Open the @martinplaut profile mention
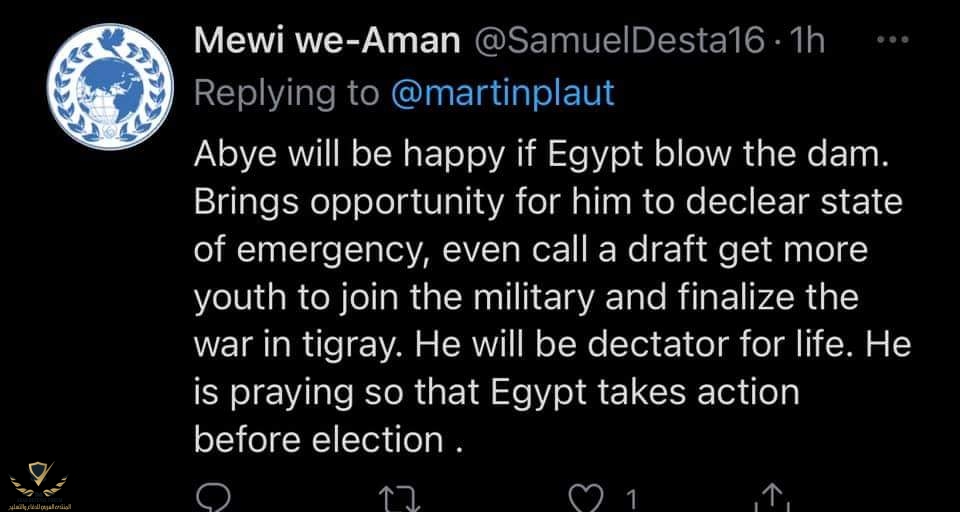 (501, 93)
